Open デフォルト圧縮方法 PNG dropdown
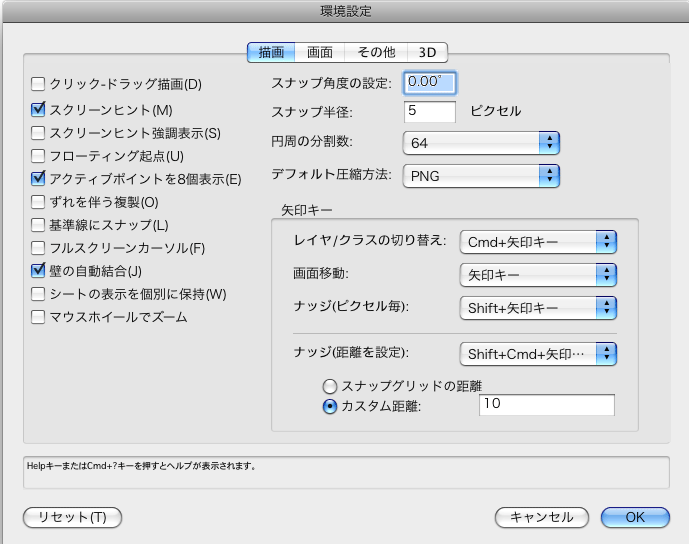The width and height of the screenshot is (689, 544). coord(480,176)
